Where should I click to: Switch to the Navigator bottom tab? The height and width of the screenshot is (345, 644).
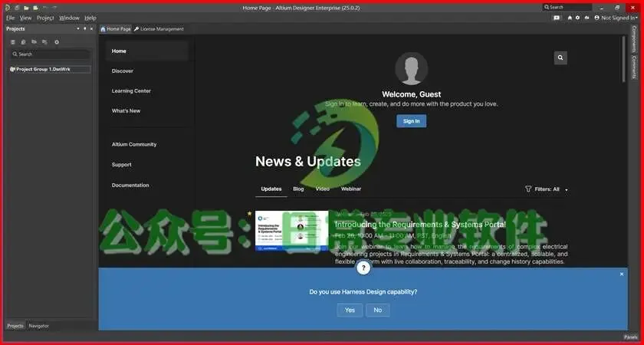[38, 326]
